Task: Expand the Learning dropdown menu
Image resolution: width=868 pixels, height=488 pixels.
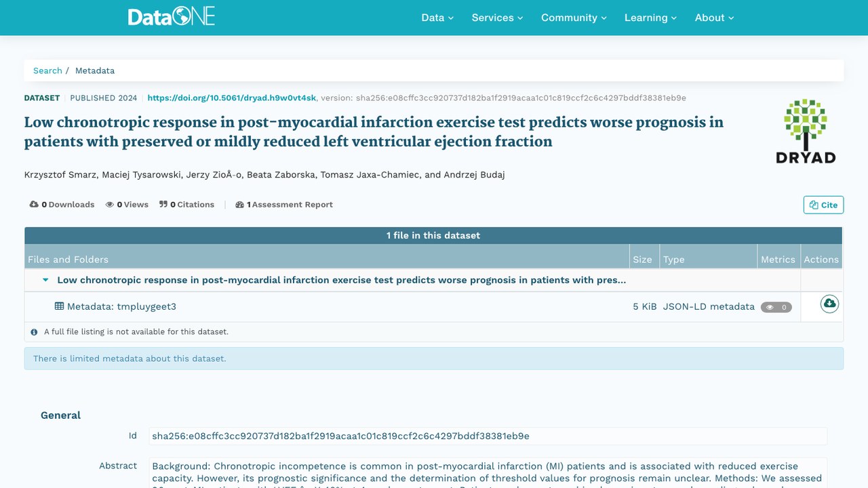Action: [650, 18]
